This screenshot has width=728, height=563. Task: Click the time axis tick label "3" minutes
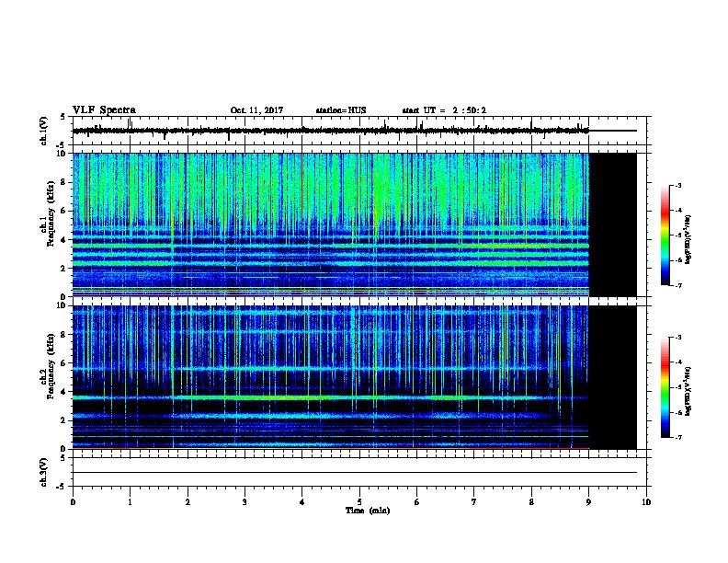(245, 501)
